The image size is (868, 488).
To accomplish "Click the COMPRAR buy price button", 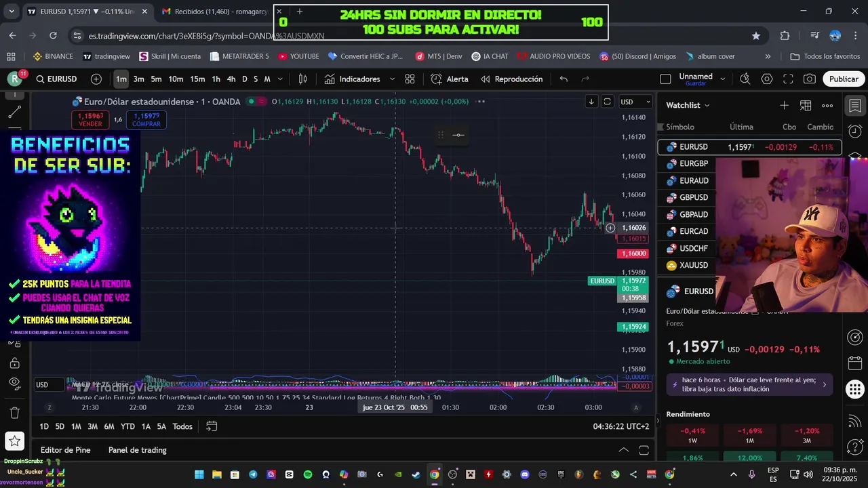I will tap(146, 120).
